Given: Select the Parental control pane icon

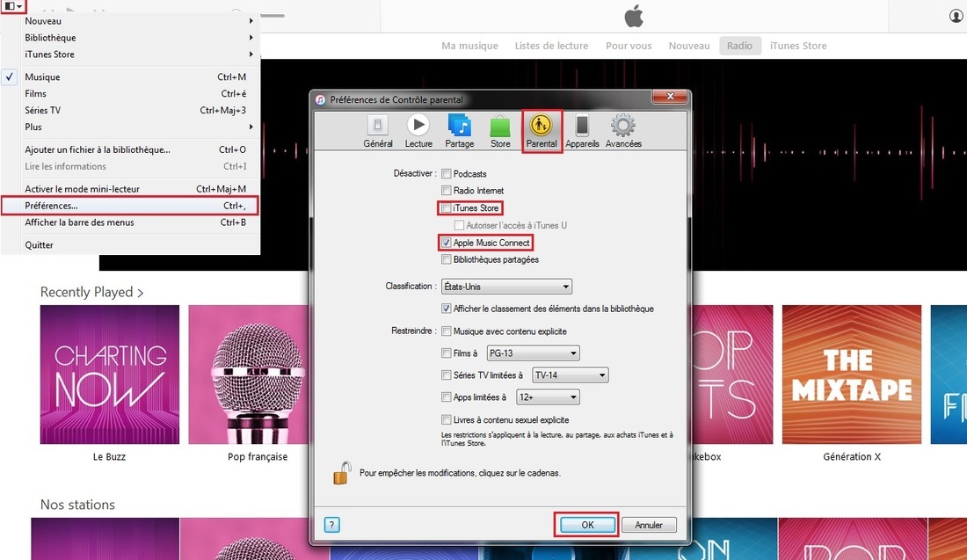Looking at the screenshot, I should click(542, 131).
